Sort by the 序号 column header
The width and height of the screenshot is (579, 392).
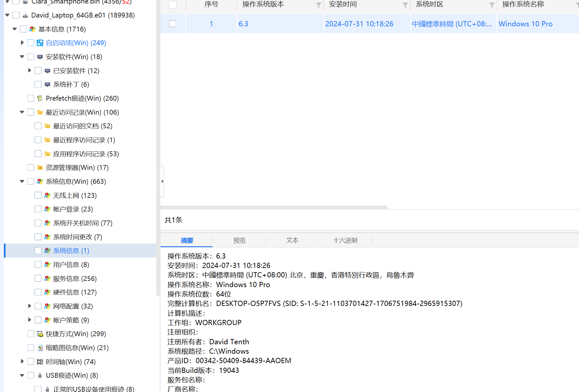coord(211,5)
